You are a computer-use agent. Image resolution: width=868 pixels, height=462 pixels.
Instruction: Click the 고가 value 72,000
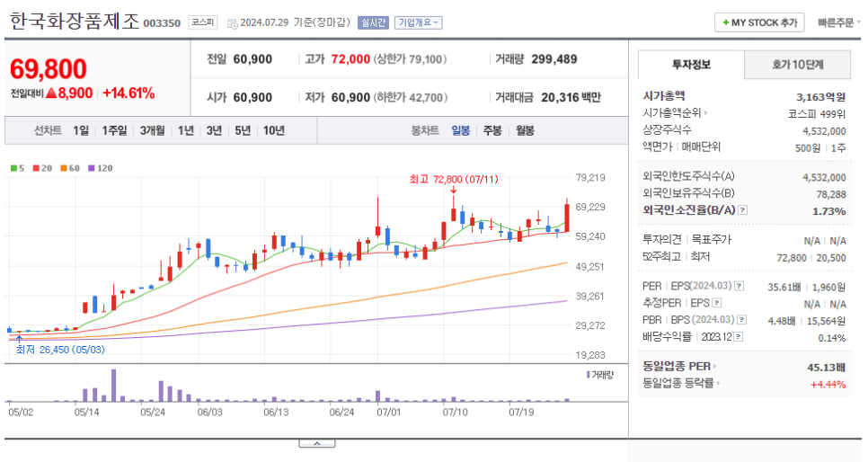point(350,59)
